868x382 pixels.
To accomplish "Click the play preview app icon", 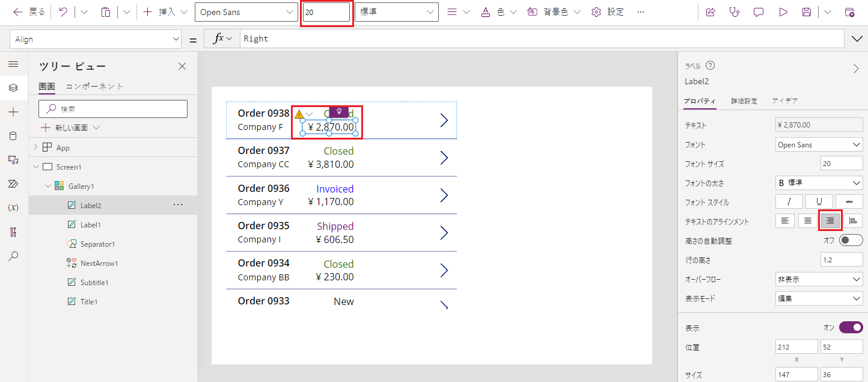I will tap(783, 12).
